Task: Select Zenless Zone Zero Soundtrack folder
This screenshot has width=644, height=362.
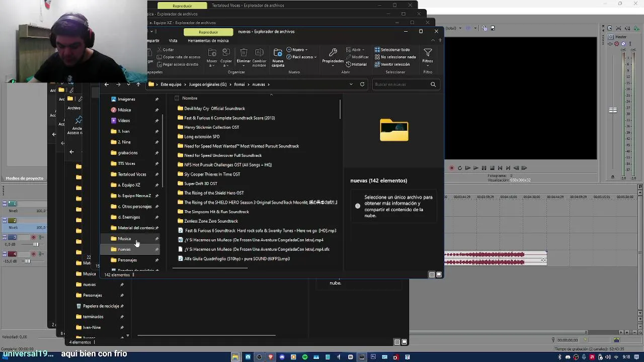Action: [211, 221]
